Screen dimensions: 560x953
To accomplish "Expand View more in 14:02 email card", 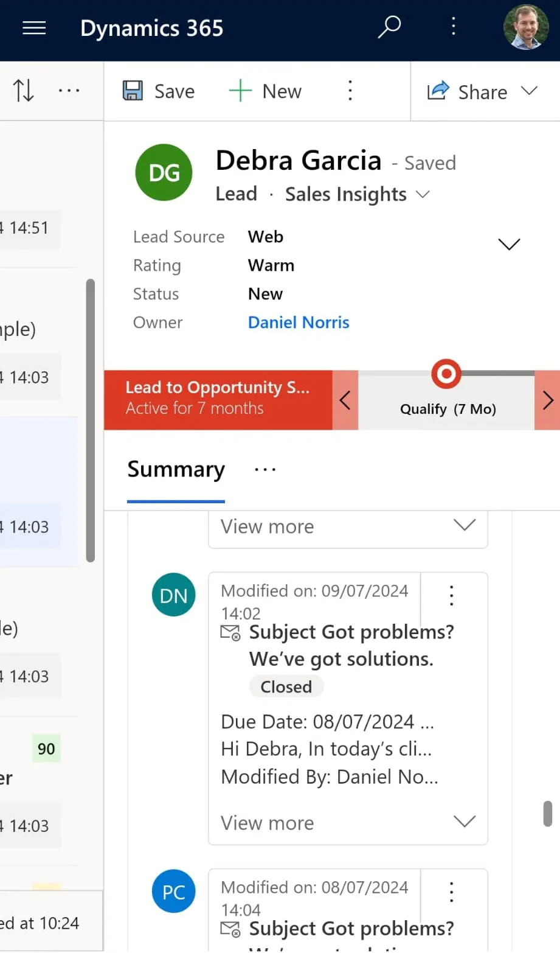I will [x=348, y=823].
